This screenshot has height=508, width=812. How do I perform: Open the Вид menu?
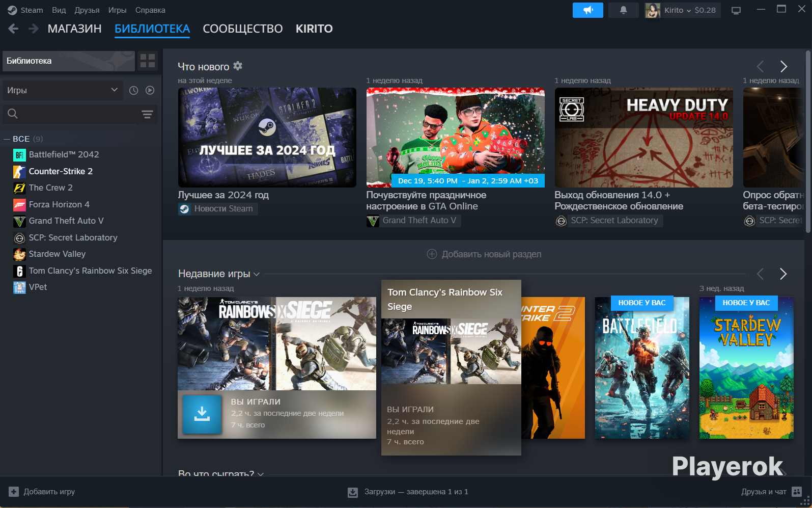pyautogui.click(x=59, y=10)
